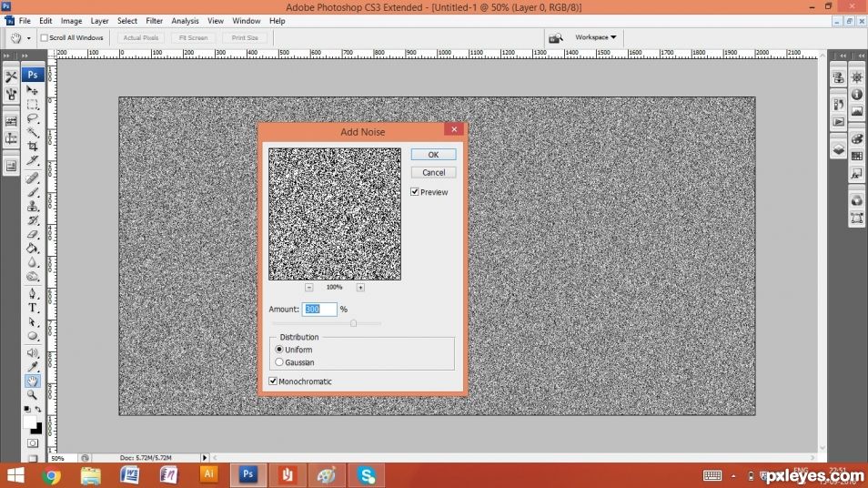Image resolution: width=868 pixels, height=488 pixels.
Task: Select the History Brush tool
Action: (33, 220)
